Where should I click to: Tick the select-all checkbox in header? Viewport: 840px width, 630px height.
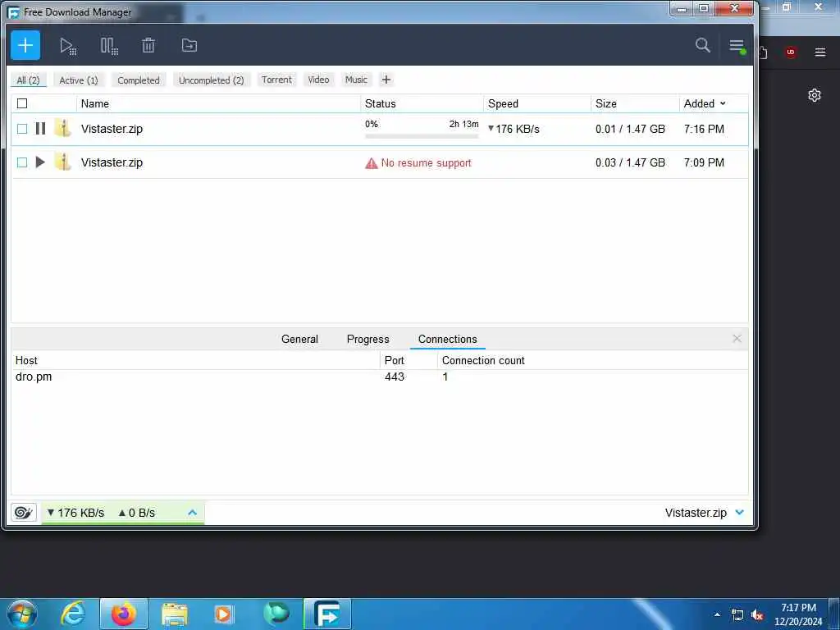click(22, 103)
